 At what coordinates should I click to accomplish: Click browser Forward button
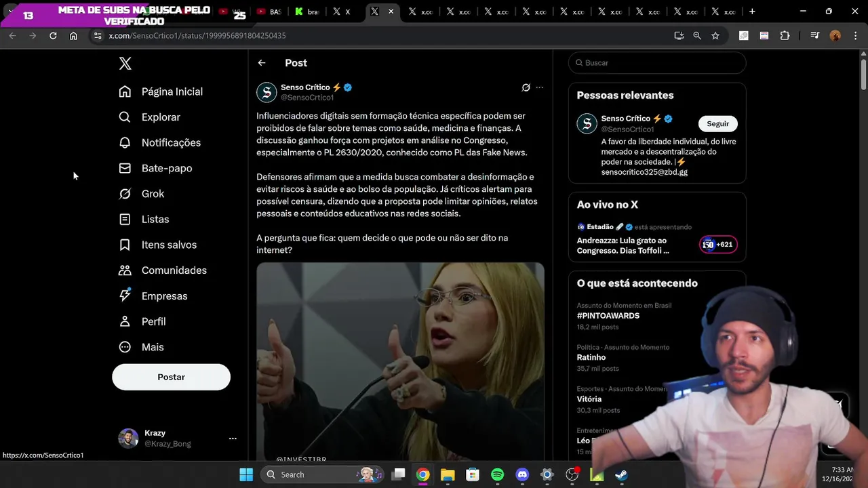(33, 35)
